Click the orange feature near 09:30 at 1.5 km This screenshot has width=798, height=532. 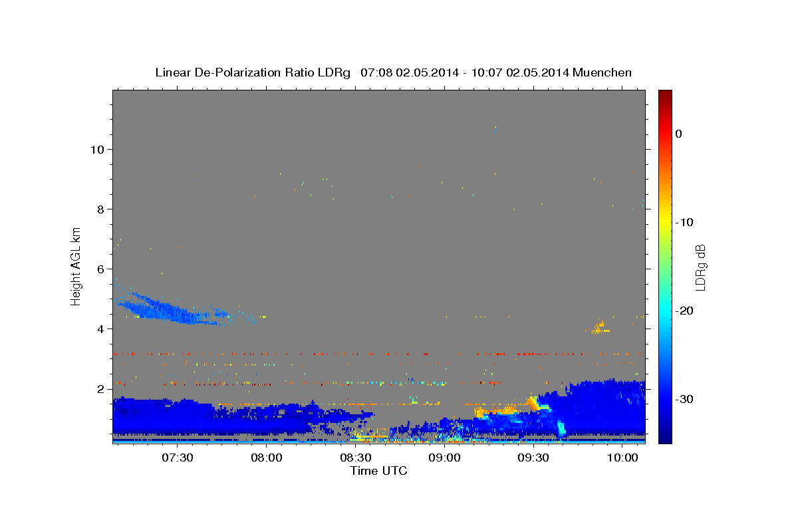[533, 402]
